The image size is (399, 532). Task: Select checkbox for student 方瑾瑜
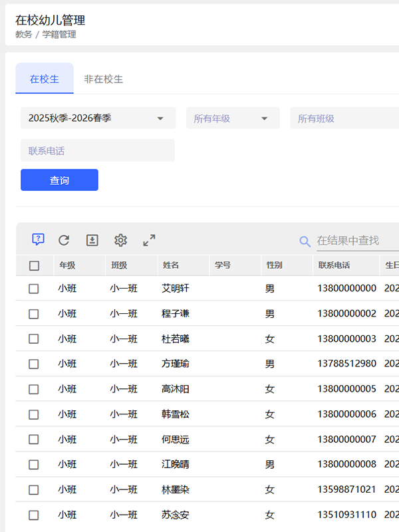click(x=34, y=364)
